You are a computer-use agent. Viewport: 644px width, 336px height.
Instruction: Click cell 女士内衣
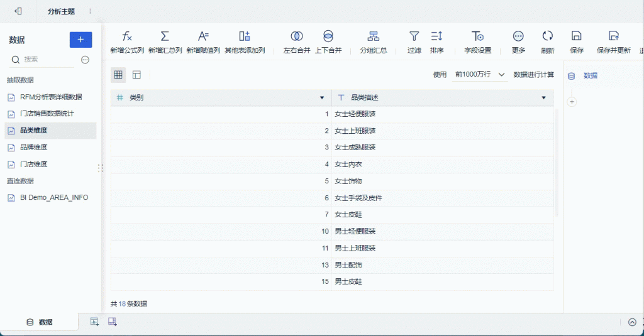pyautogui.click(x=442, y=164)
